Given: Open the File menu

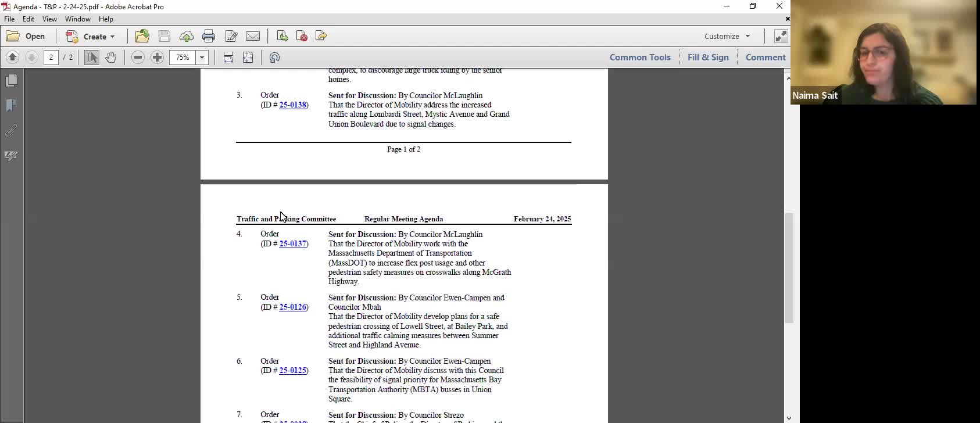Looking at the screenshot, I should pyautogui.click(x=9, y=19).
